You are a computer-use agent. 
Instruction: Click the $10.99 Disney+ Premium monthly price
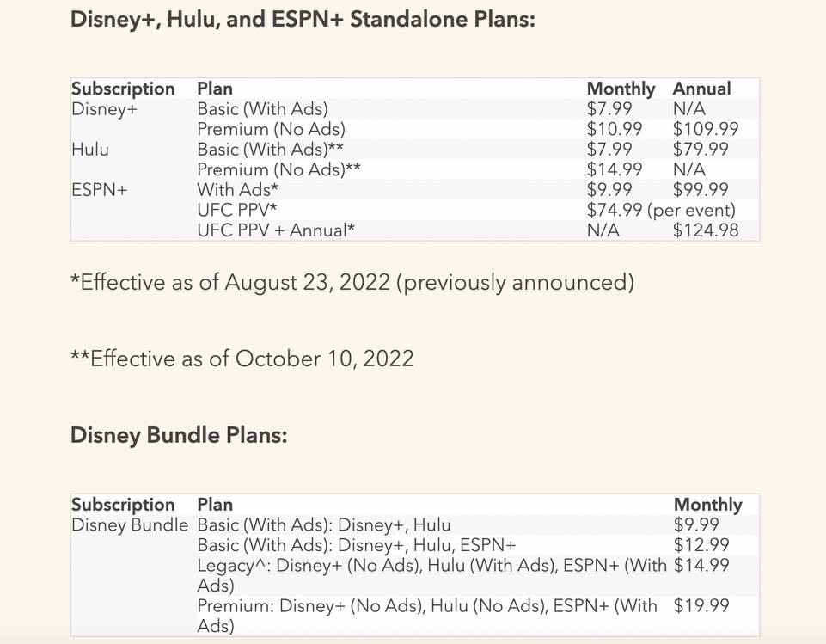click(x=615, y=130)
